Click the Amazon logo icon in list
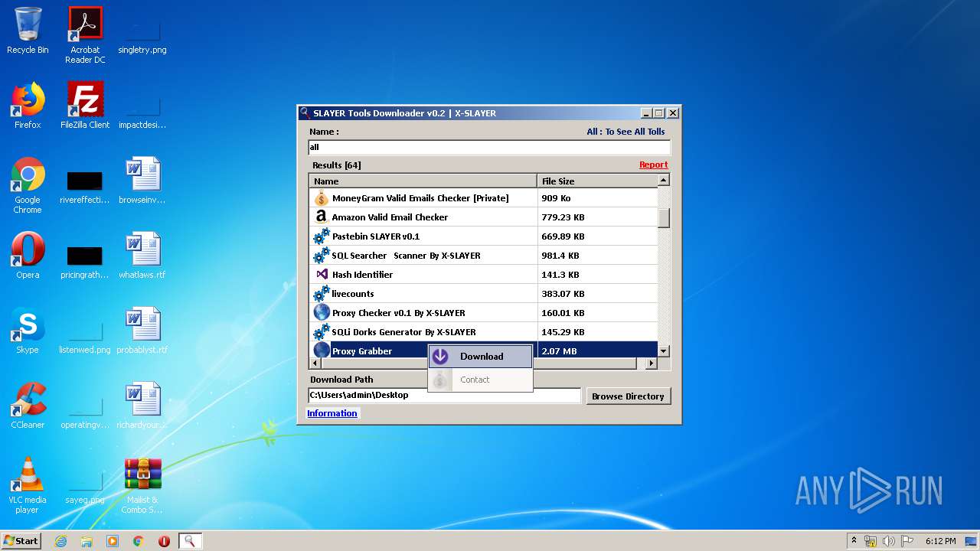Screen dimensions: 980x551 pyautogui.click(x=322, y=217)
